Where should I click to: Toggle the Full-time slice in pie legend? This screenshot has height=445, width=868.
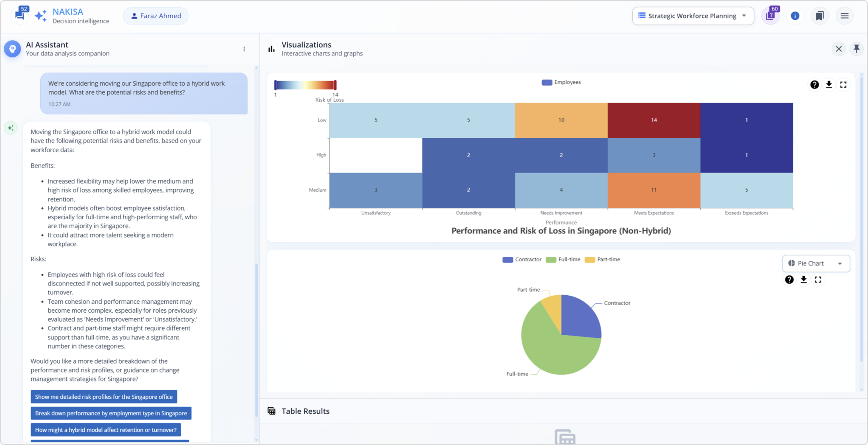coord(563,259)
